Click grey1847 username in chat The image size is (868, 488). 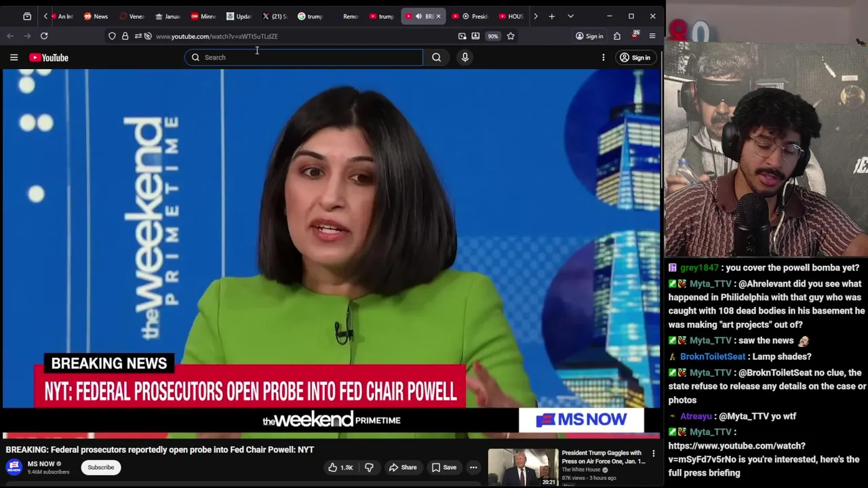tap(699, 268)
